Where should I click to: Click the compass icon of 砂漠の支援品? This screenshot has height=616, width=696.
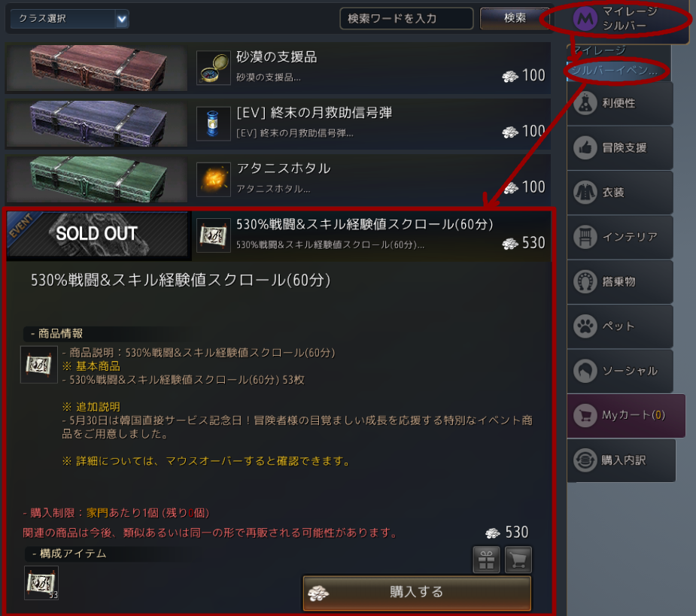214,68
